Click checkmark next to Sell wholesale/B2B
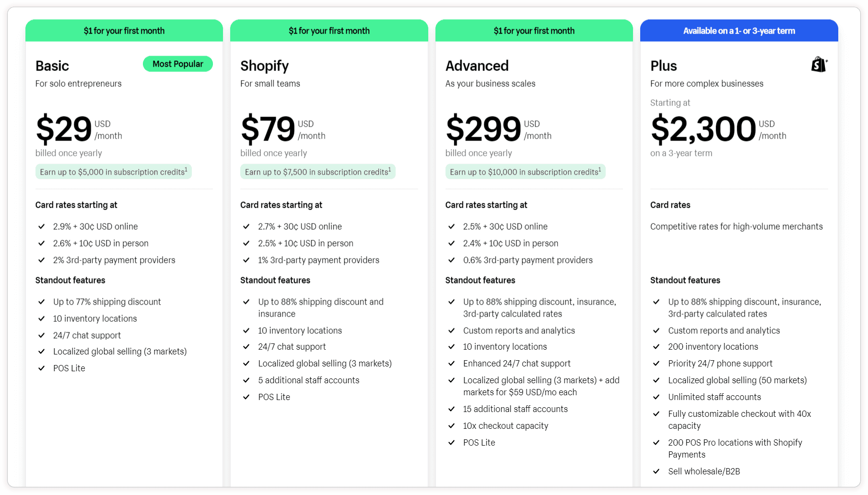The height and width of the screenshot is (495, 868). pyautogui.click(x=657, y=471)
